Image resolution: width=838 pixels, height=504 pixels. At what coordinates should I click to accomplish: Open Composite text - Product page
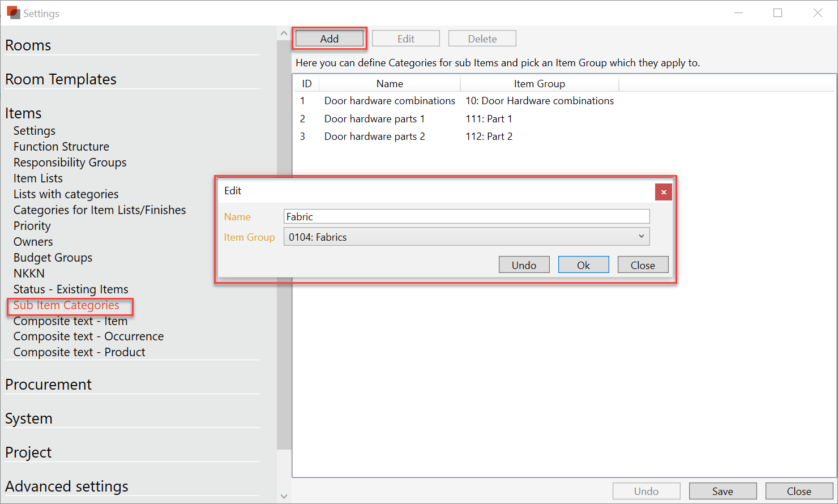coord(79,352)
